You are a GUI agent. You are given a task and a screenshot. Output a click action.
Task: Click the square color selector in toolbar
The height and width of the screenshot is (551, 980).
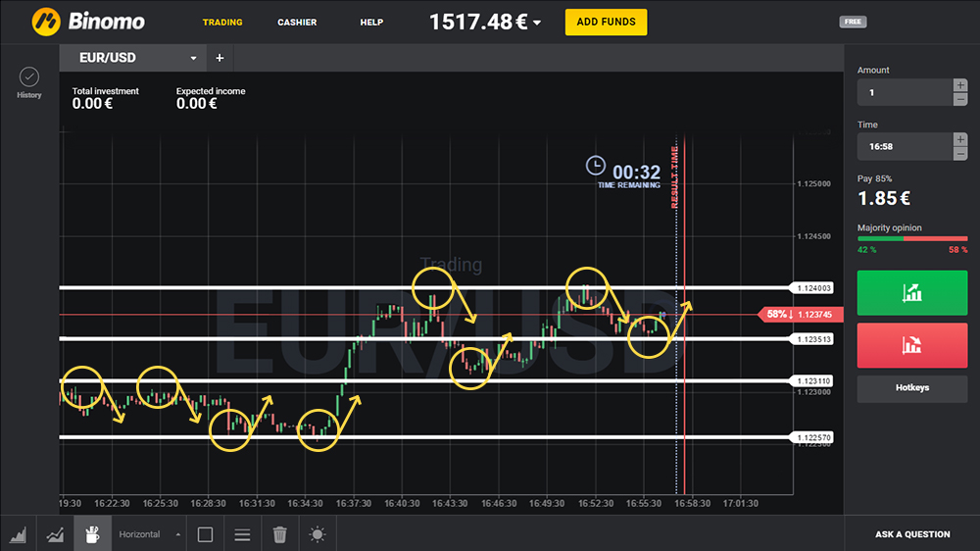[205, 534]
